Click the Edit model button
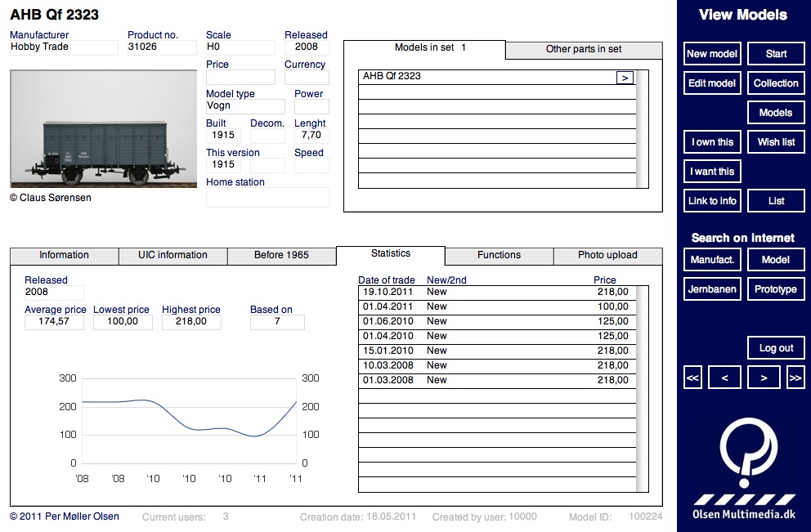Image resolution: width=811 pixels, height=532 pixels. click(x=712, y=83)
